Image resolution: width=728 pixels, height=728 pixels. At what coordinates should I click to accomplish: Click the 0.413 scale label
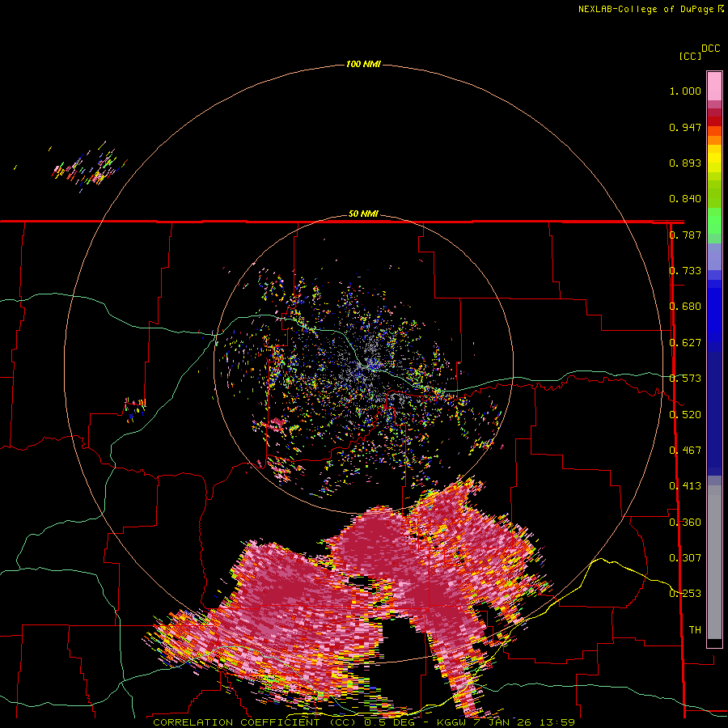(x=685, y=486)
